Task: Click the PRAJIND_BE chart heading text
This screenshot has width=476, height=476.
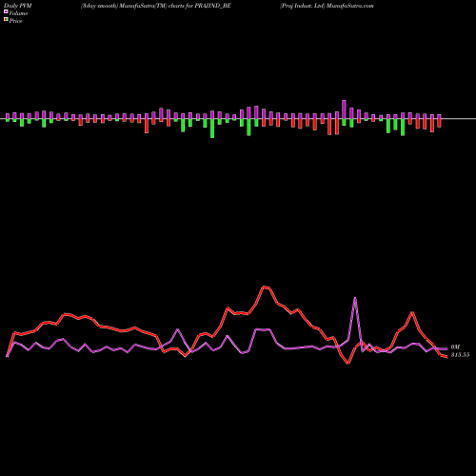Action: tap(156, 6)
